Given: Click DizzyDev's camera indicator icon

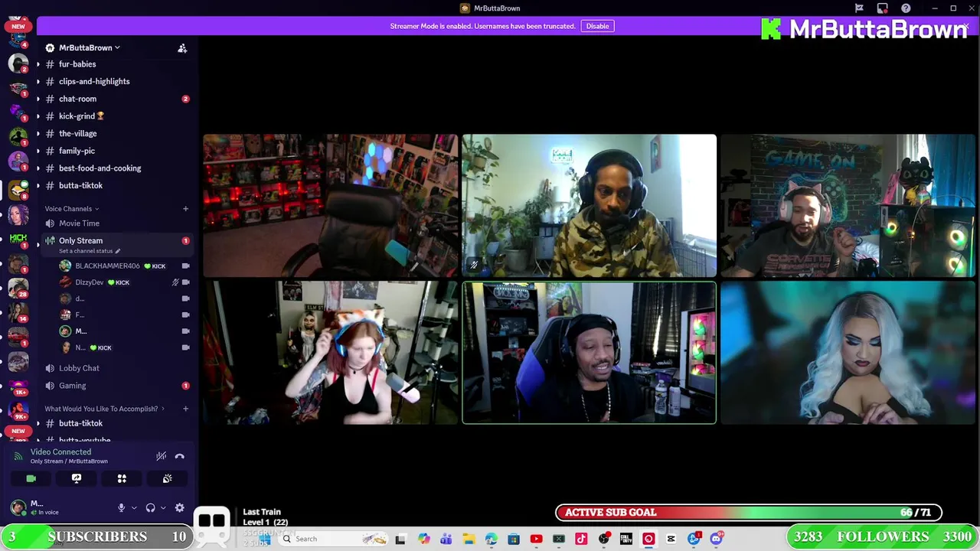Looking at the screenshot, I should pyautogui.click(x=185, y=282).
